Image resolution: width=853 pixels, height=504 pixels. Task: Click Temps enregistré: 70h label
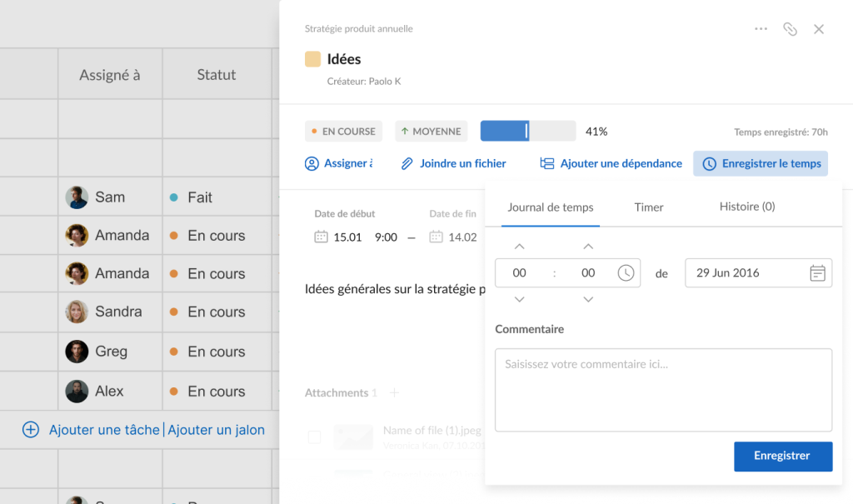point(781,132)
